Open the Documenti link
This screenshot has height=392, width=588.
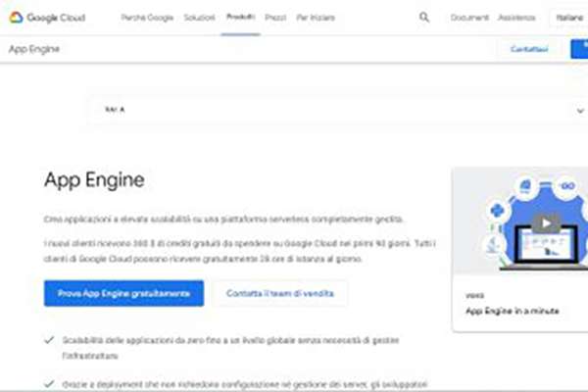coord(469,18)
